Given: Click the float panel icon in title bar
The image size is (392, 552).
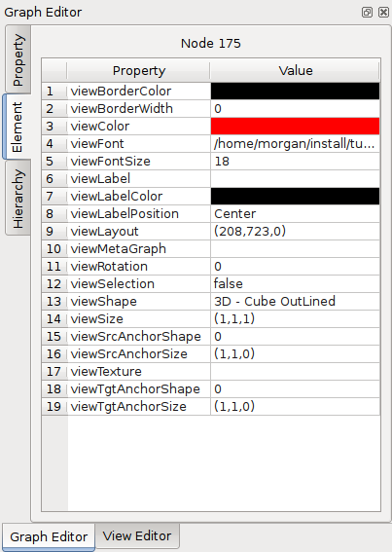Looking at the screenshot, I should 367,12.
